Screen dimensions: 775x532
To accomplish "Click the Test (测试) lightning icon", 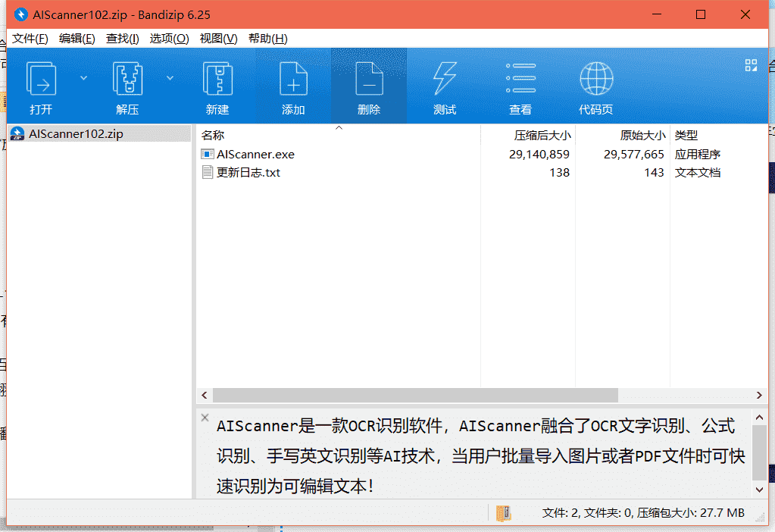I will click(445, 79).
